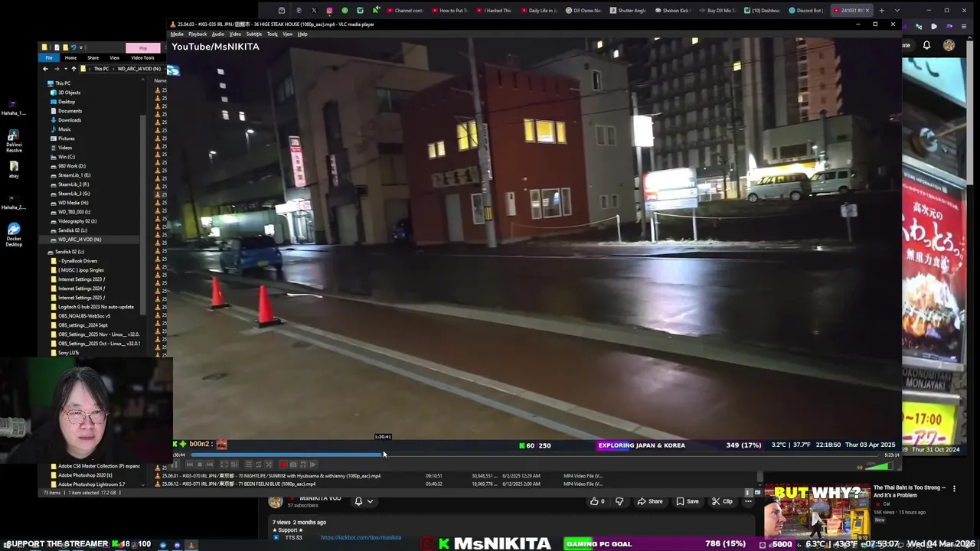Viewport: 980px width, 551px height.
Task: Open new browser tab with plus
Action: tap(881, 11)
